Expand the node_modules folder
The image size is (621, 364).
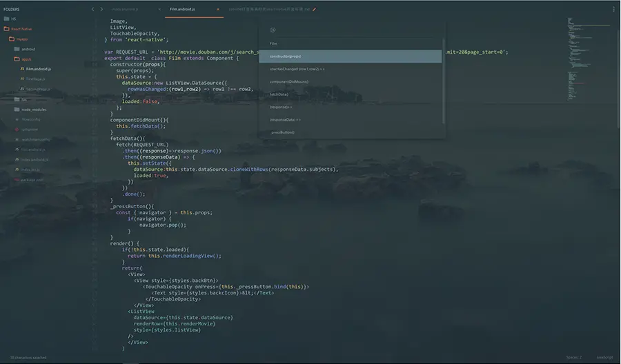30,110
